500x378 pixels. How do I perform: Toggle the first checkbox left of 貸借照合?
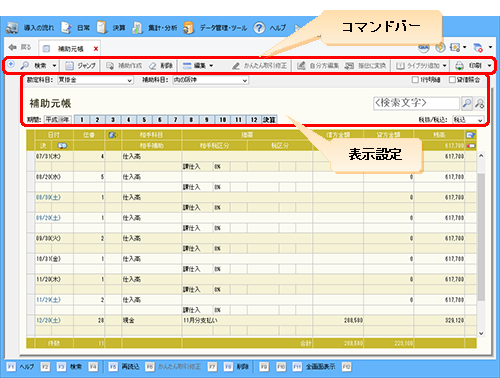(x=415, y=80)
